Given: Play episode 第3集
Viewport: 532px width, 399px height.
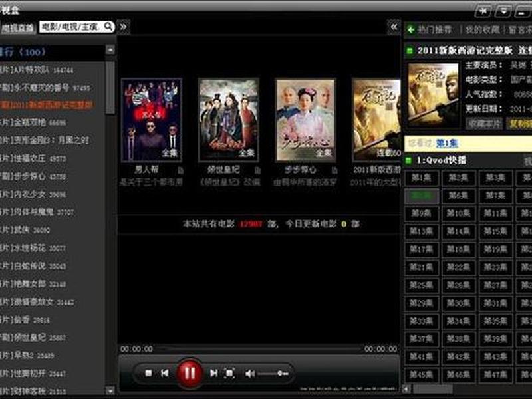Looking at the screenshot, I should [x=495, y=178].
